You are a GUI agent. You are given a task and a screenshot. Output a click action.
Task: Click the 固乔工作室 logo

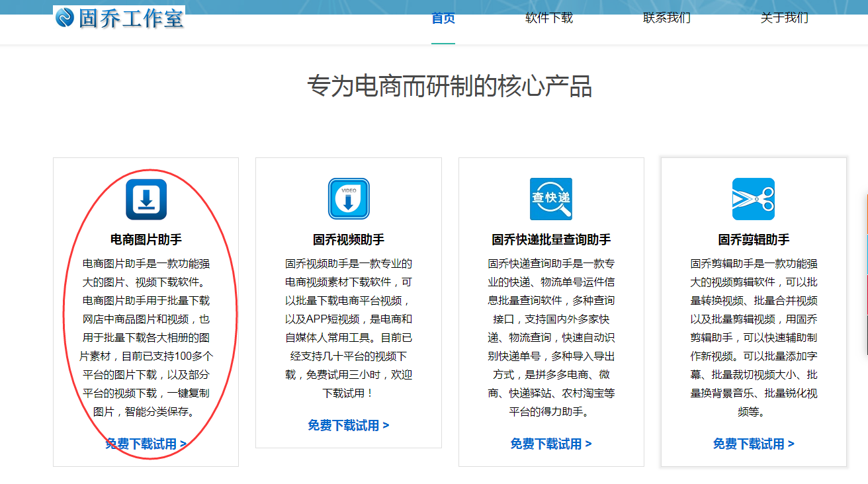coord(120,18)
